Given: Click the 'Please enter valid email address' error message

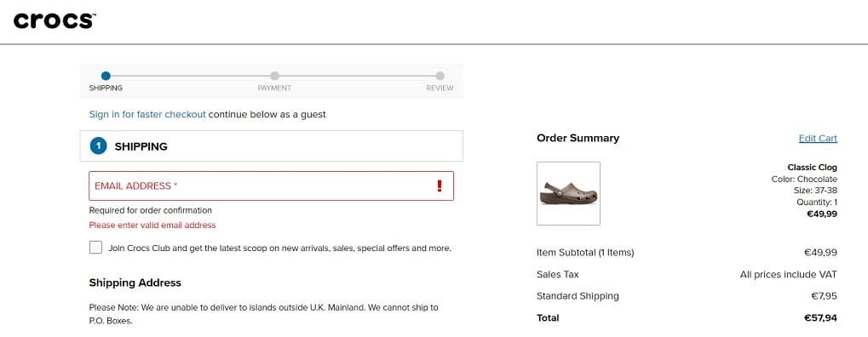Looking at the screenshot, I should pos(152,226).
